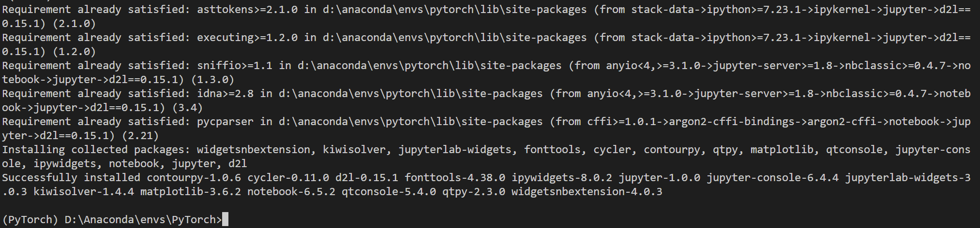Click kiwisolver-1.4.4 in the installed list
980x228 pixels.
[84, 192]
